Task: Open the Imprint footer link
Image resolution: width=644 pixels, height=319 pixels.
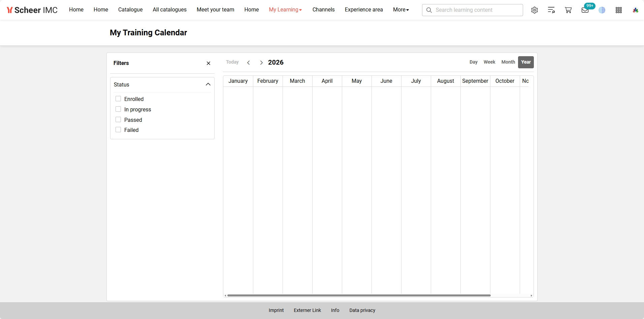Action: (x=276, y=310)
